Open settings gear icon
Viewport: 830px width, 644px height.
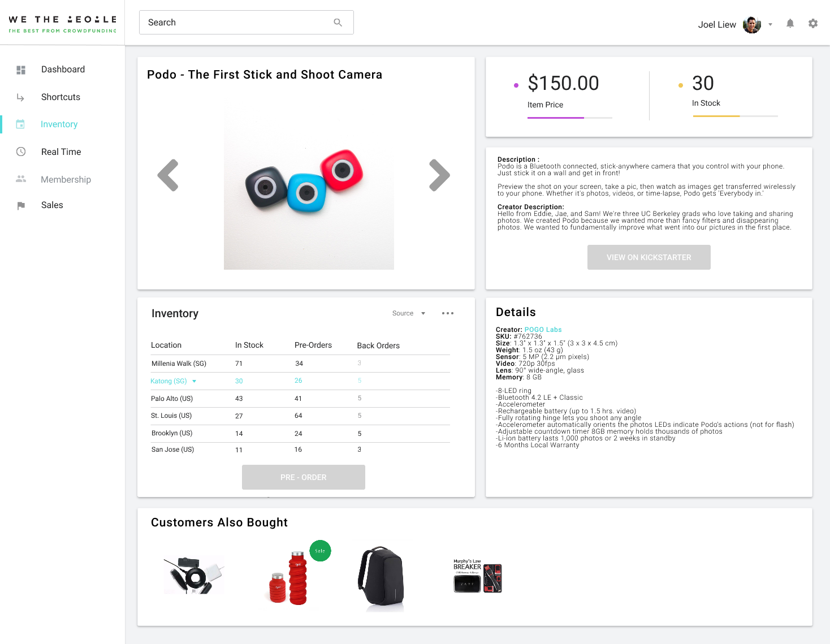pos(813,24)
